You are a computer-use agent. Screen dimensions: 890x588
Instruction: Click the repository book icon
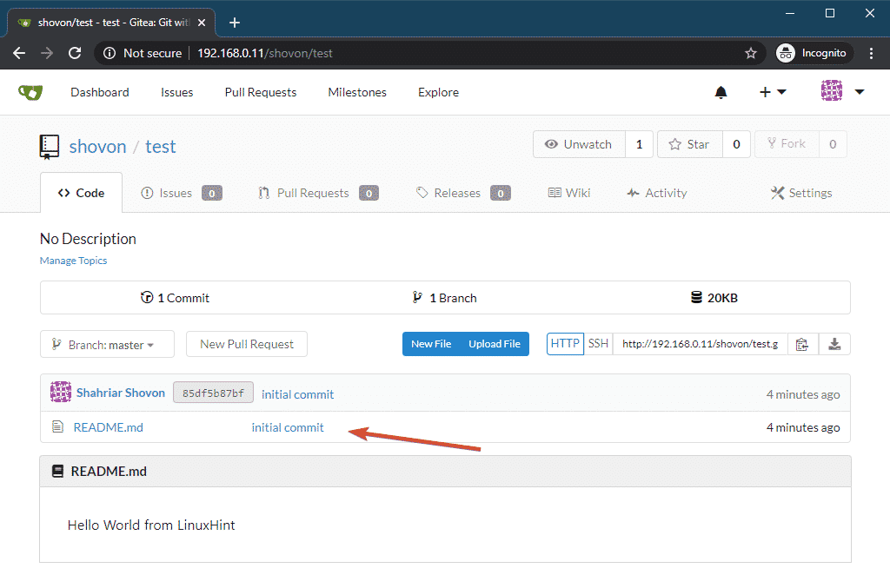point(50,147)
